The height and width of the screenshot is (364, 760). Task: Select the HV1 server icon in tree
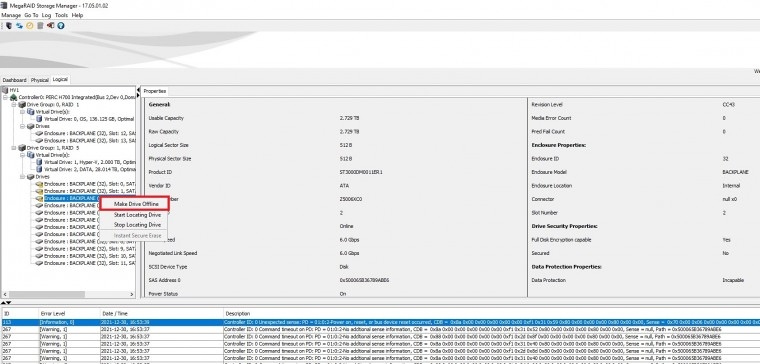(5, 90)
